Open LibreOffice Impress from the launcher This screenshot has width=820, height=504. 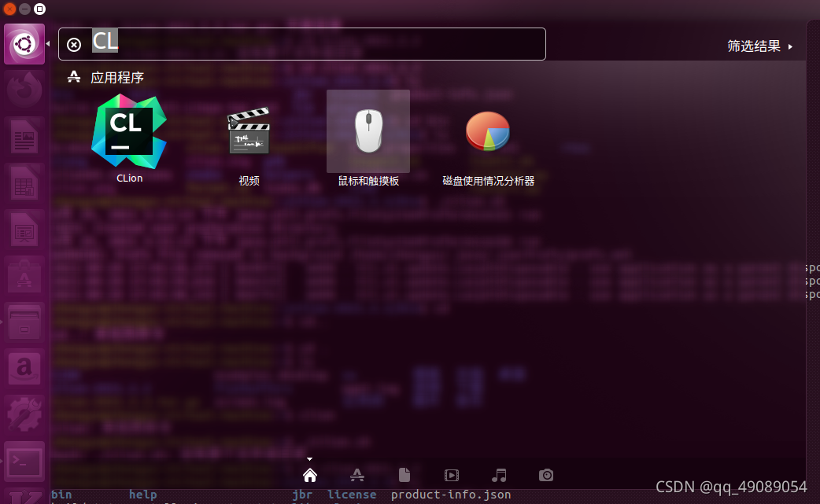pos(24,229)
